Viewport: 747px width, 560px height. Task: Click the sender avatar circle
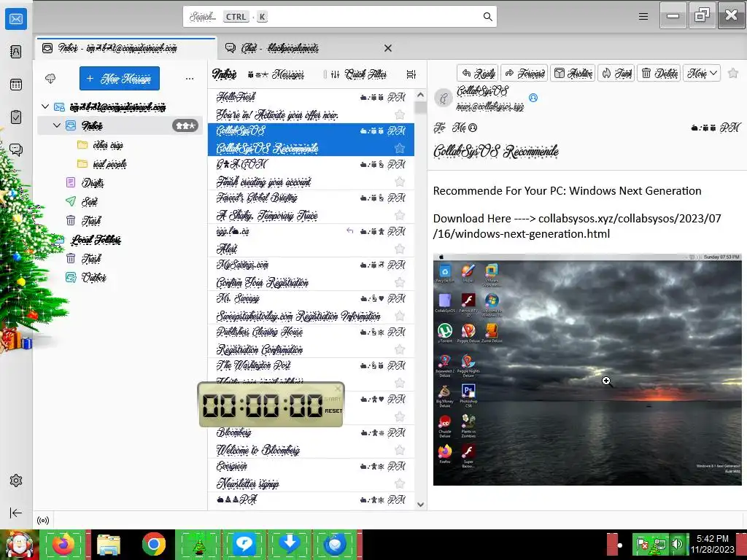pos(444,98)
